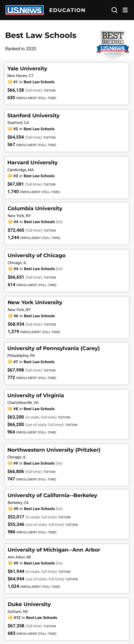This screenshot has width=134, height=644.
Task: Open the Stanford University school link
Action: 33,115
